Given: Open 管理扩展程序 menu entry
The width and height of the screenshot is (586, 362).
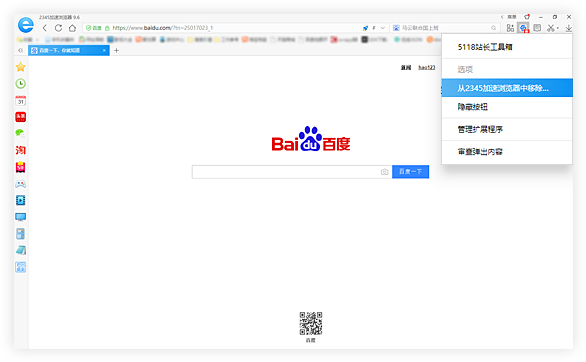Looking at the screenshot, I should pyautogui.click(x=507, y=129).
